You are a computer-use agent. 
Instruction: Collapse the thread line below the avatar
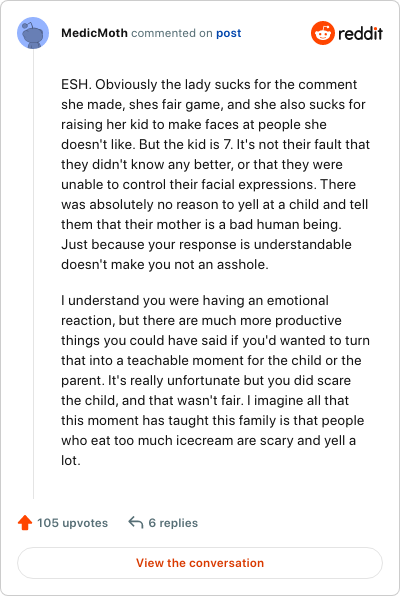[33, 274]
